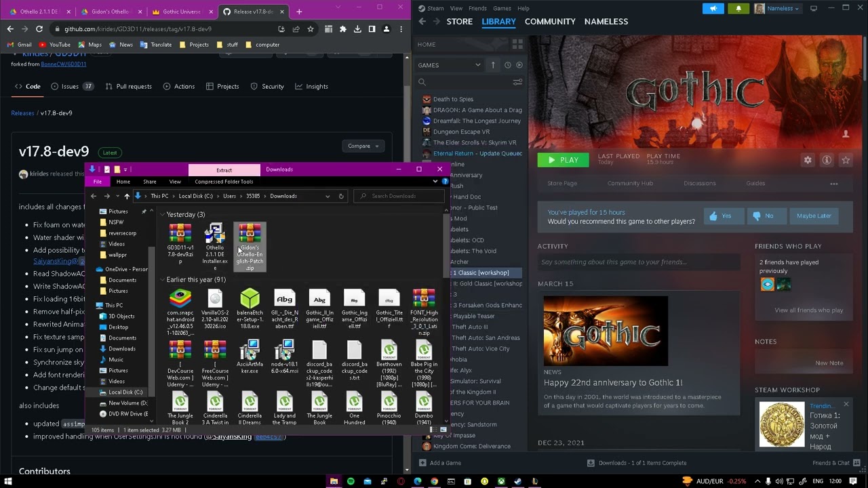Click the sort-by-recent clock icon in library
The width and height of the screenshot is (868, 488).
(507, 65)
